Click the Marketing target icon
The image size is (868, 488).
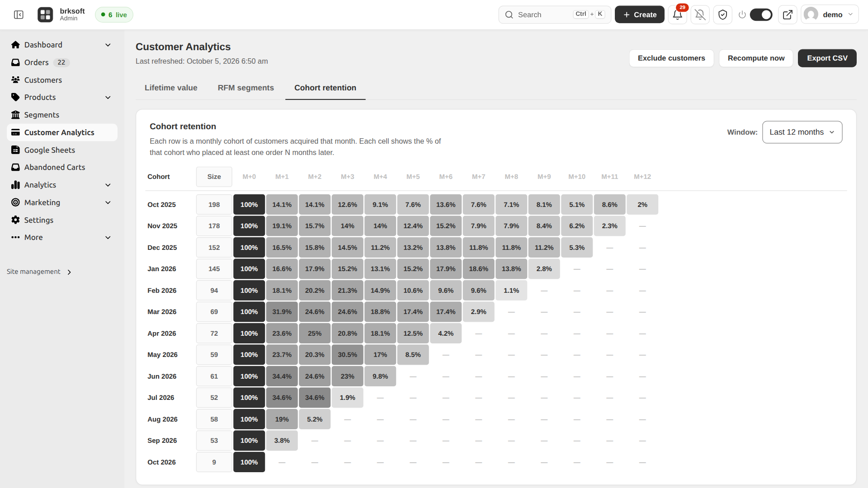tap(15, 202)
